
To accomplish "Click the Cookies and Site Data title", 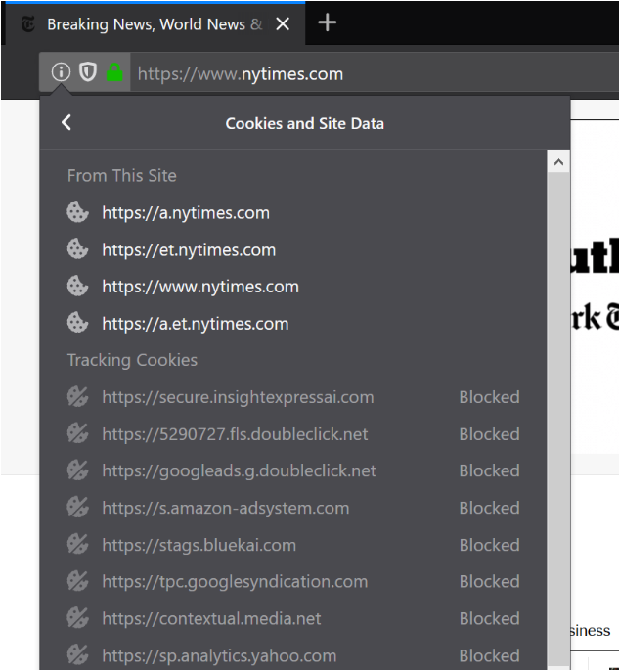I will tap(304, 124).
